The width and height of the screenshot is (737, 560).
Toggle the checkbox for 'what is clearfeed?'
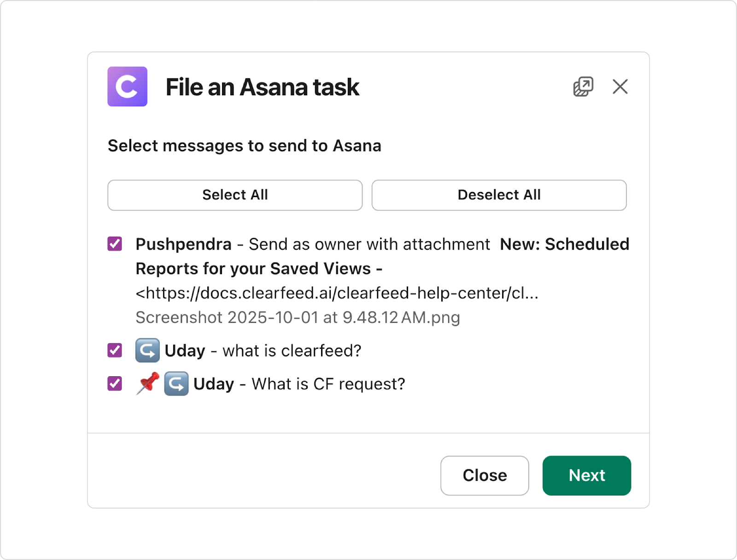pos(114,350)
